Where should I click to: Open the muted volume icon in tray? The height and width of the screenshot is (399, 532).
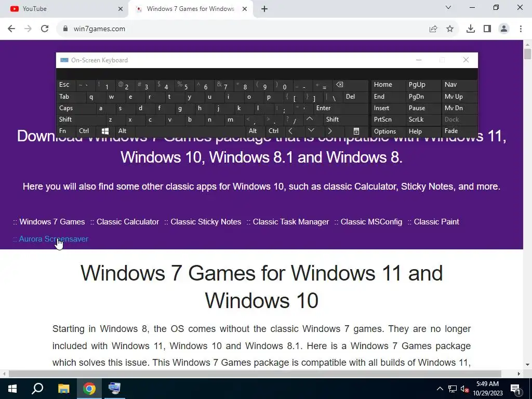[x=464, y=389]
